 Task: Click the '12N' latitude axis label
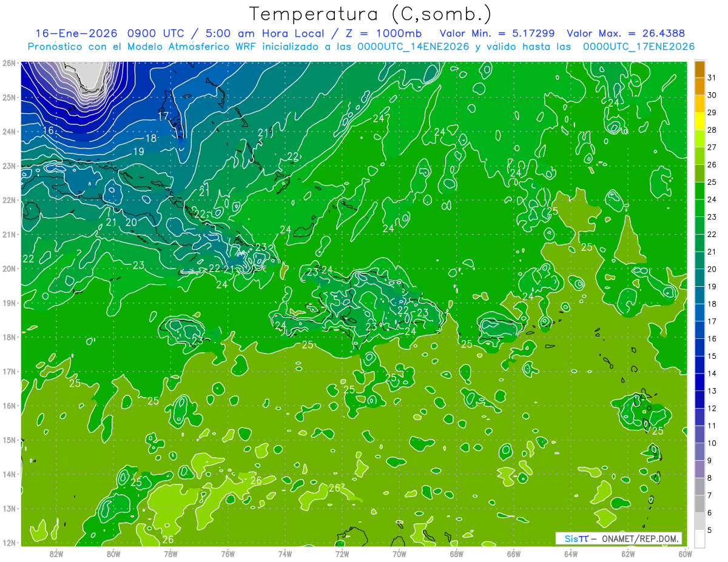pyautogui.click(x=9, y=543)
